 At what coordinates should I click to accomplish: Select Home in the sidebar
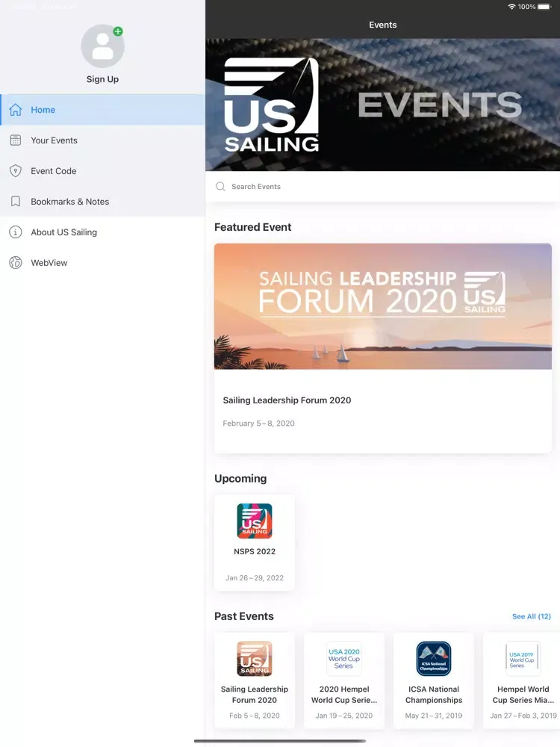103,110
